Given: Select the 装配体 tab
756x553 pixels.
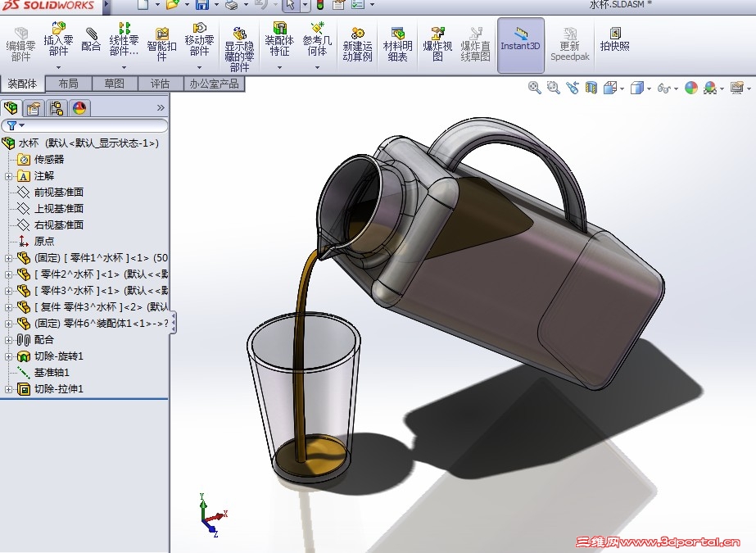Looking at the screenshot, I should [x=22, y=84].
